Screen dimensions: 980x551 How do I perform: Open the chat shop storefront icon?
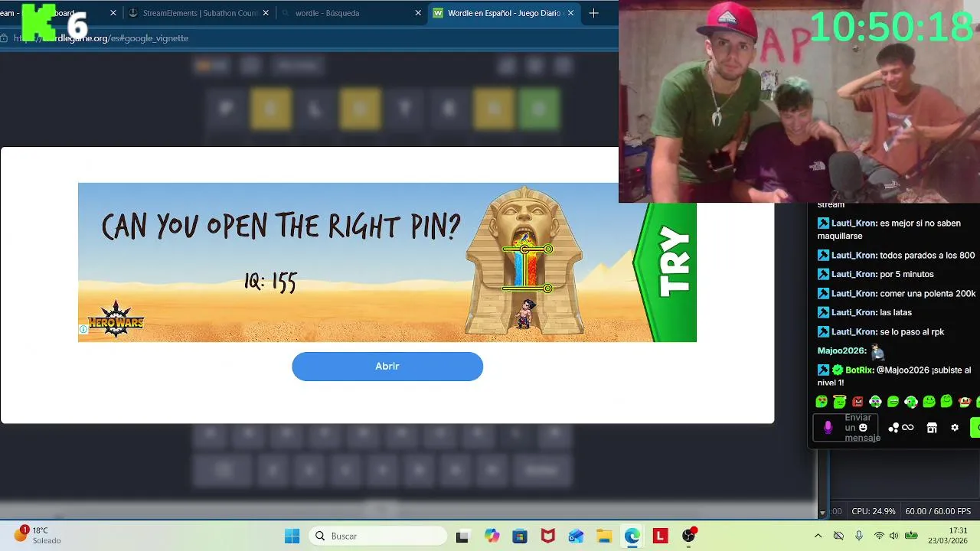932,428
